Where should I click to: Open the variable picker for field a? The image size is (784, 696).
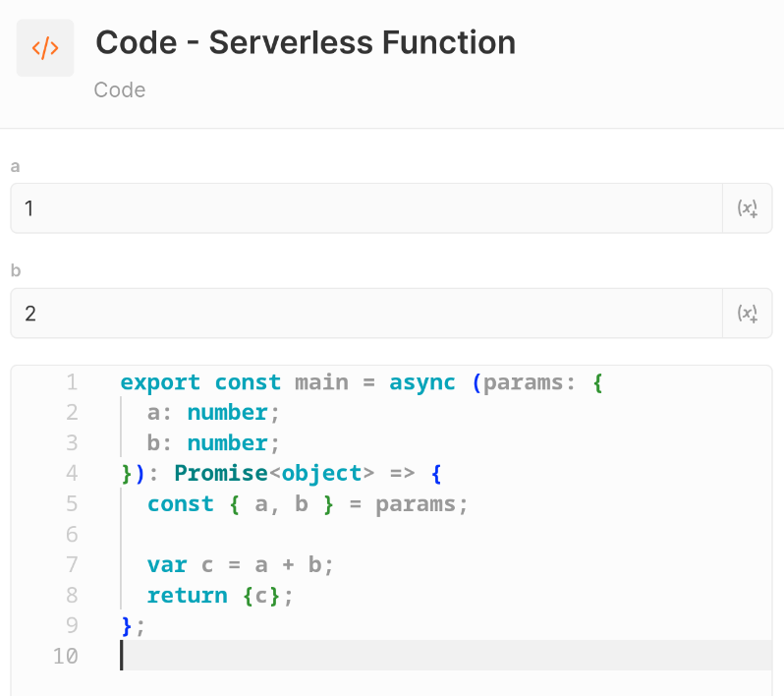(x=748, y=208)
